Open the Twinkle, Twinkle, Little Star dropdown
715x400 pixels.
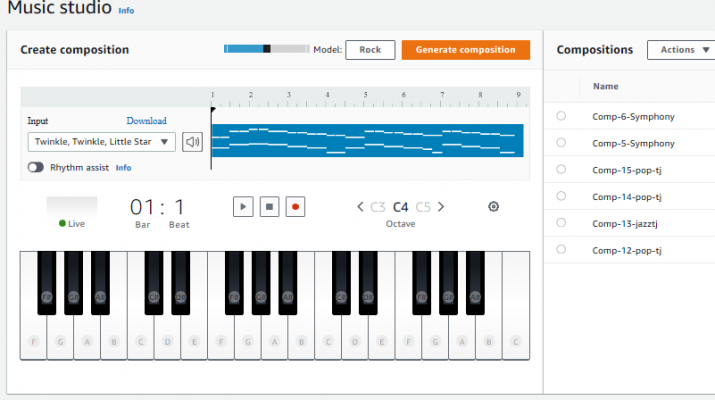pos(102,142)
